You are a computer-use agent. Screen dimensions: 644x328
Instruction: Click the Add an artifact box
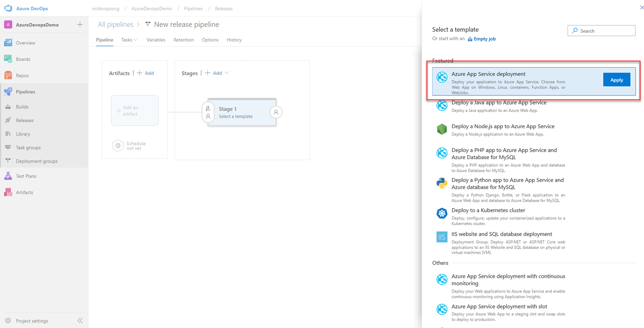[x=135, y=110]
